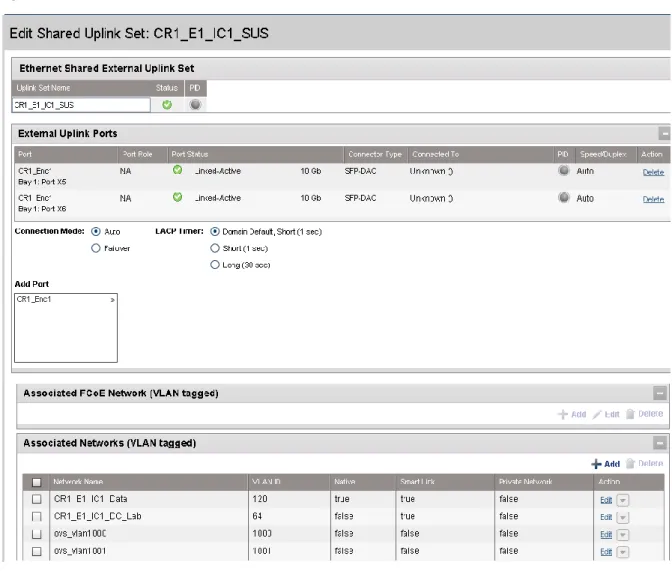Click network name ovs_vlan1000
This screenshot has width=672, height=571.
[80, 534]
